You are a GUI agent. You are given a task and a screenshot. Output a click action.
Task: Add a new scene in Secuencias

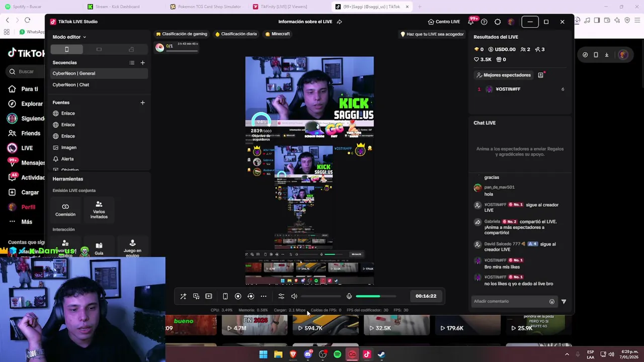click(142, 63)
